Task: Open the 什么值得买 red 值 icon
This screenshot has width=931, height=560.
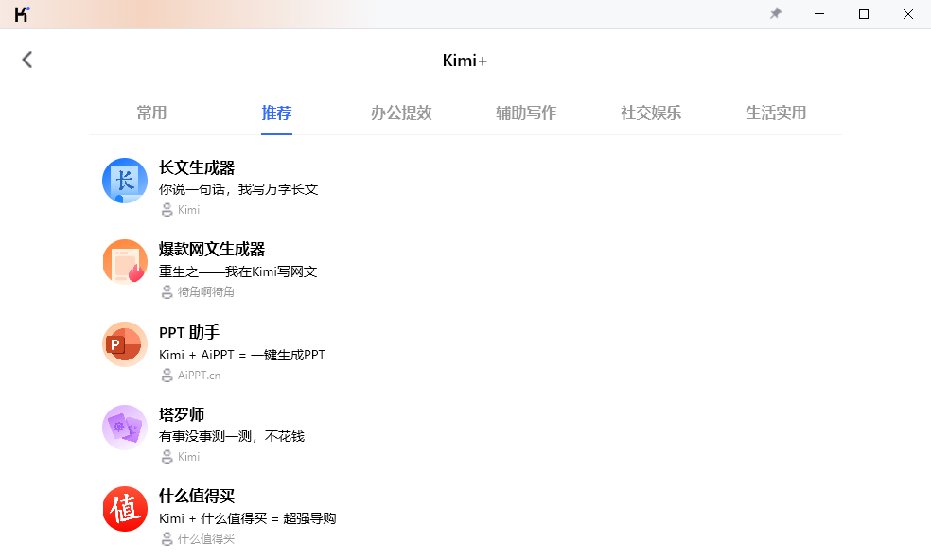Action: pos(125,509)
